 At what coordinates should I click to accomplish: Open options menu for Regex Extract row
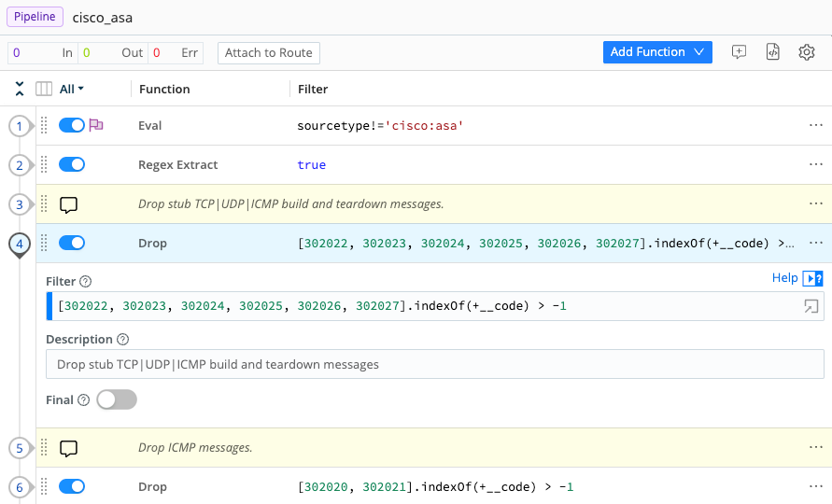[815, 164]
